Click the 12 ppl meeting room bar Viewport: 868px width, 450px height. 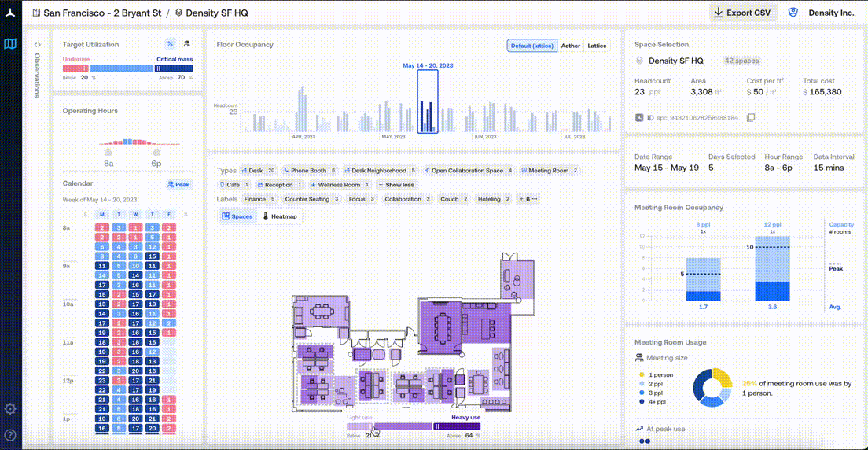point(772,269)
